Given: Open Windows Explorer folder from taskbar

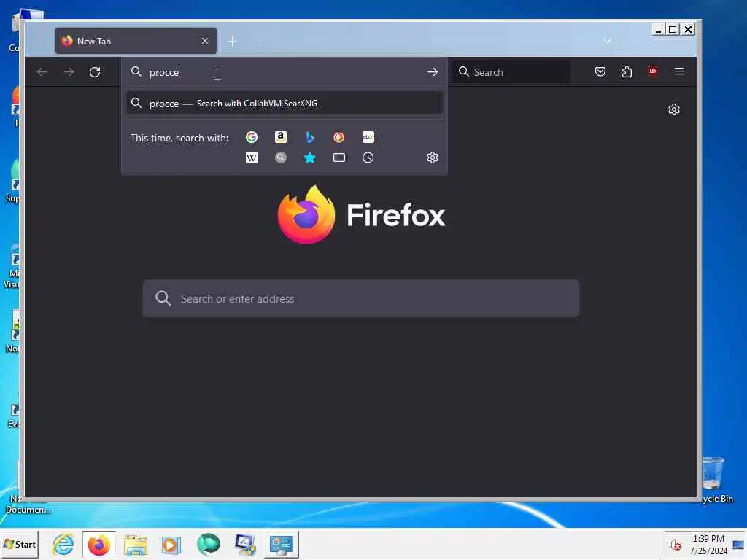Looking at the screenshot, I should 135,545.
